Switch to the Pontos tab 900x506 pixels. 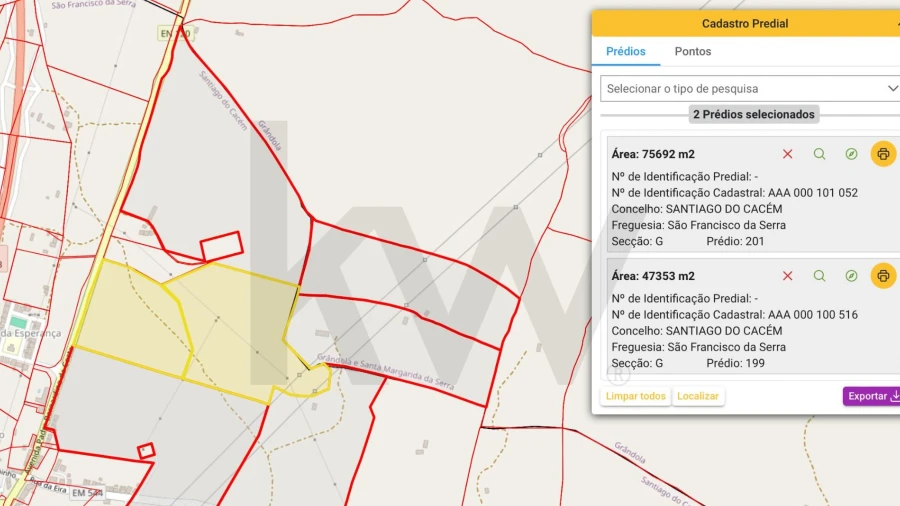(693, 52)
